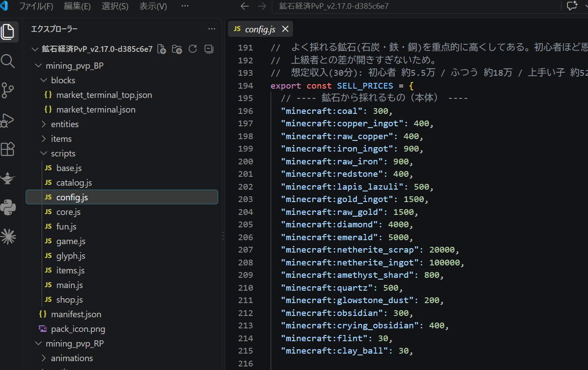The width and height of the screenshot is (588, 370).
Task: Open the explorer panel more actions menu
Action: 212,29
